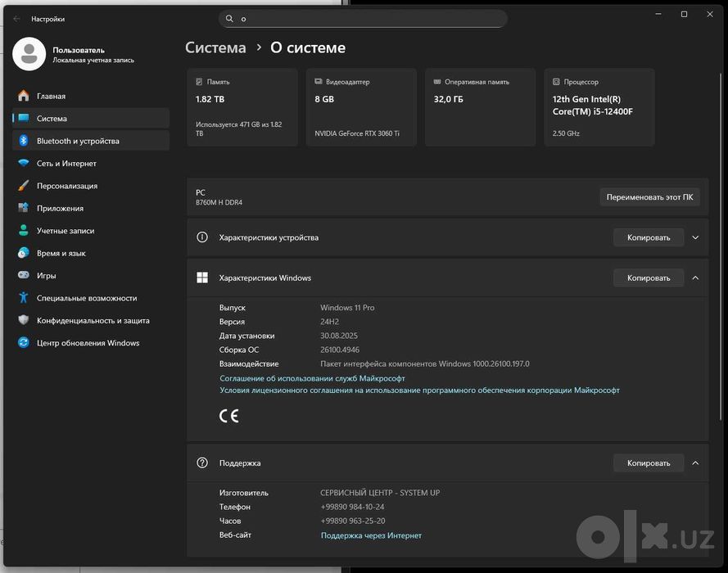
Task: Click the version value '24H2'
Action: [x=330, y=322]
